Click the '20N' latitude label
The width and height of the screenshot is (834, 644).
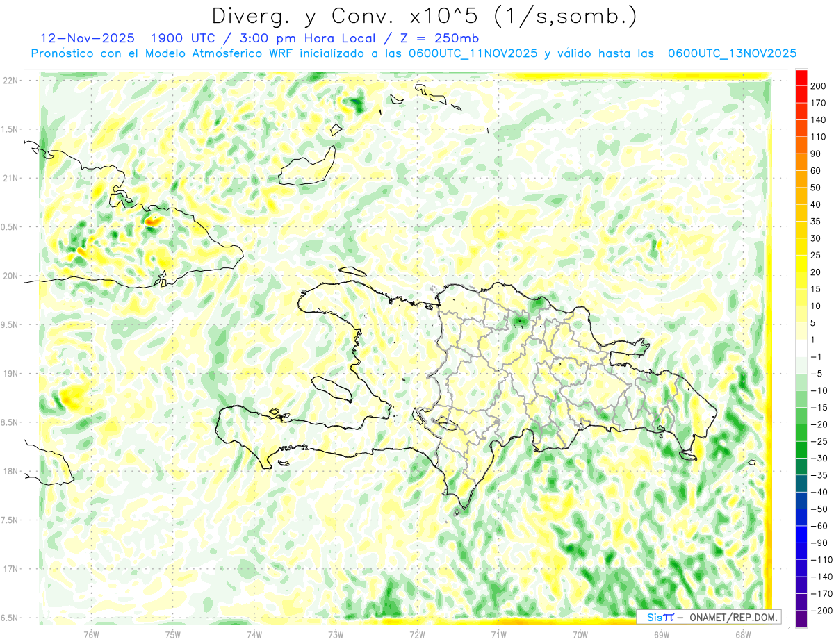(10, 276)
